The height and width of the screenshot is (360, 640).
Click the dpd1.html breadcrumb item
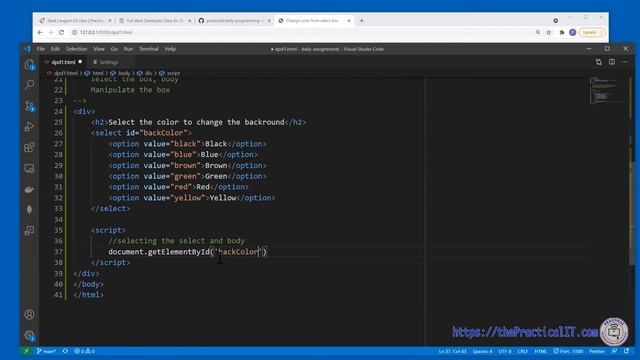pos(65,73)
